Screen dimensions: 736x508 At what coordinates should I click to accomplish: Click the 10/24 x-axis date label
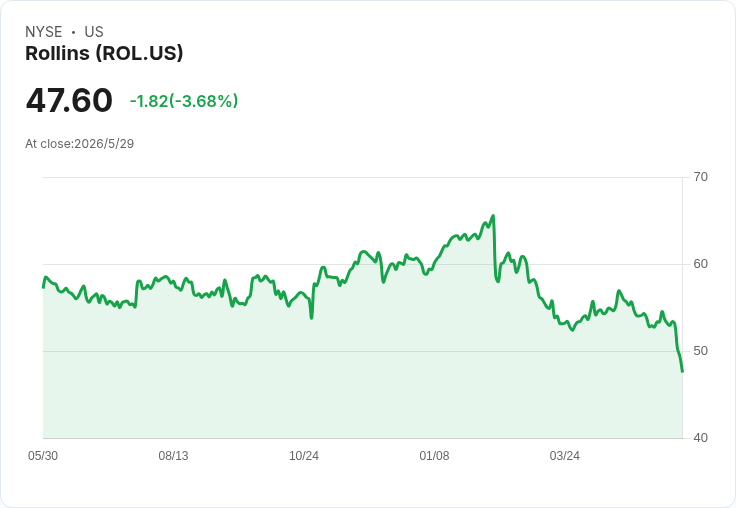[x=304, y=456]
